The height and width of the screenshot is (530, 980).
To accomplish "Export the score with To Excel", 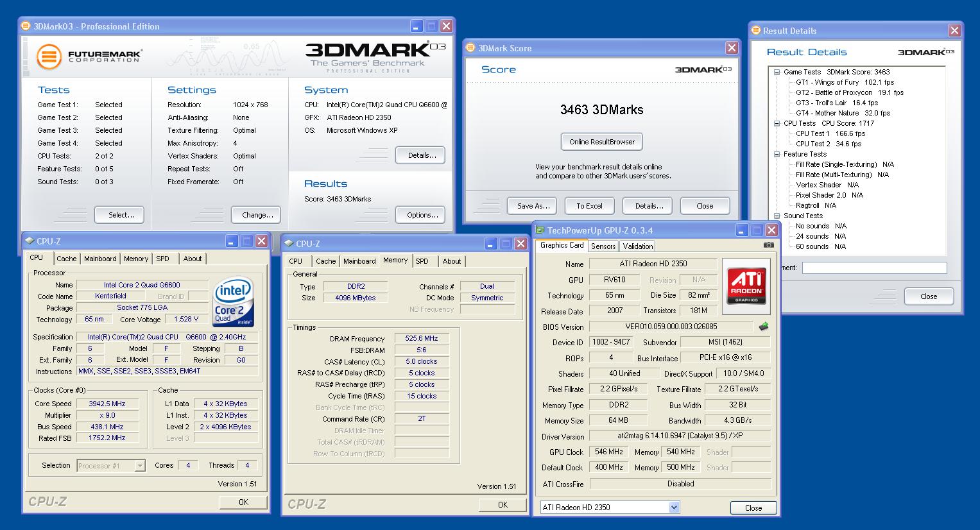I will click(x=589, y=206).
